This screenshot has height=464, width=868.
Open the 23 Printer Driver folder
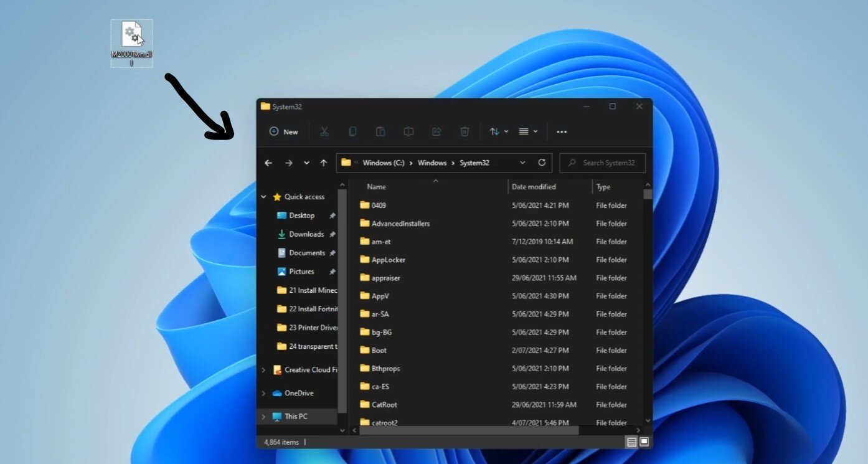coord(307,328)
